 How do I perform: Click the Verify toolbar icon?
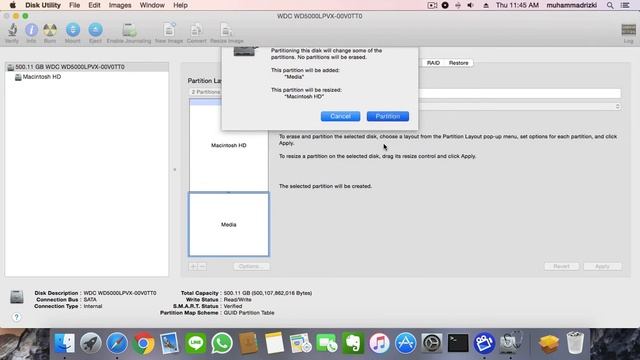[x=12, y=33]
